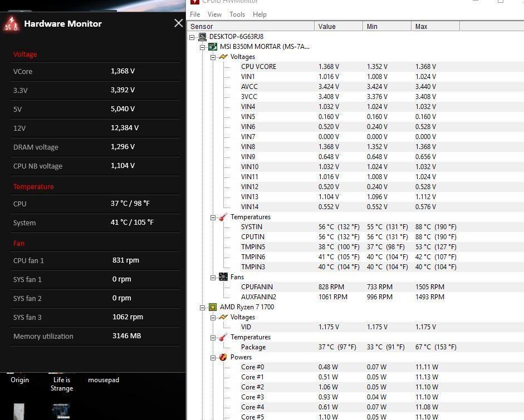Open the Origin desktop shortcut
Viewport: 524px width, 420px height.
click(19, 380)
